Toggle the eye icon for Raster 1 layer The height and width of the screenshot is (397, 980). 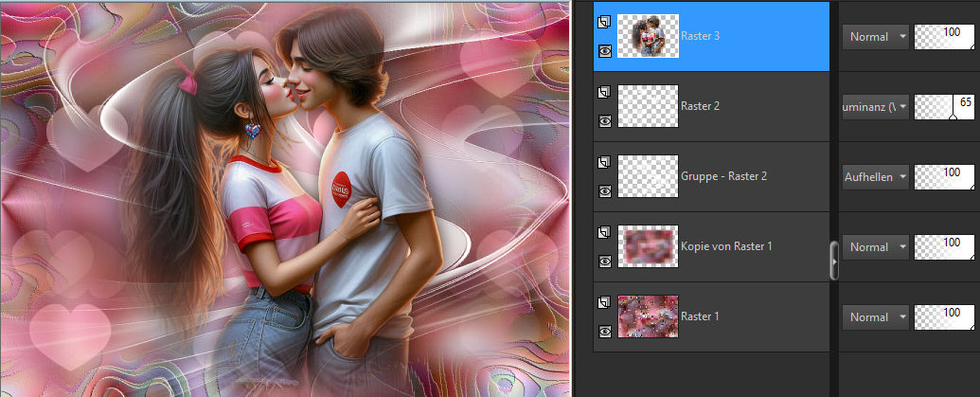click(604, 332)
